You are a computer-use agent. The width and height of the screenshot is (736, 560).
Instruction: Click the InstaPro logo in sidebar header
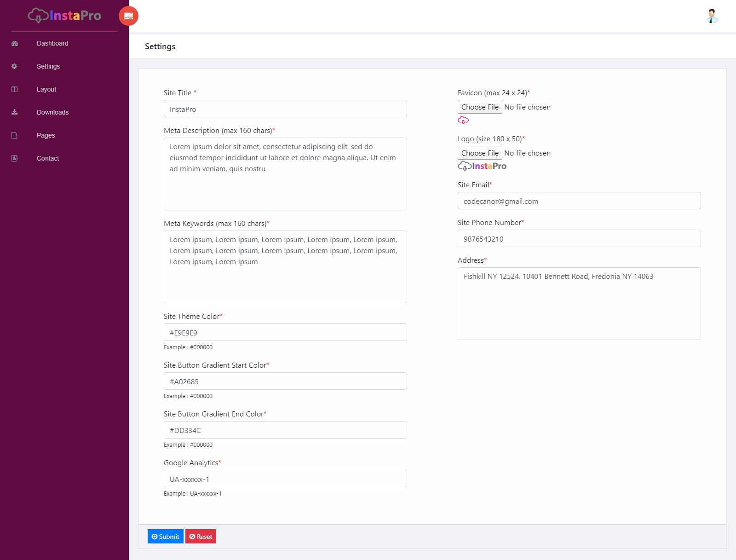point(64,16)
